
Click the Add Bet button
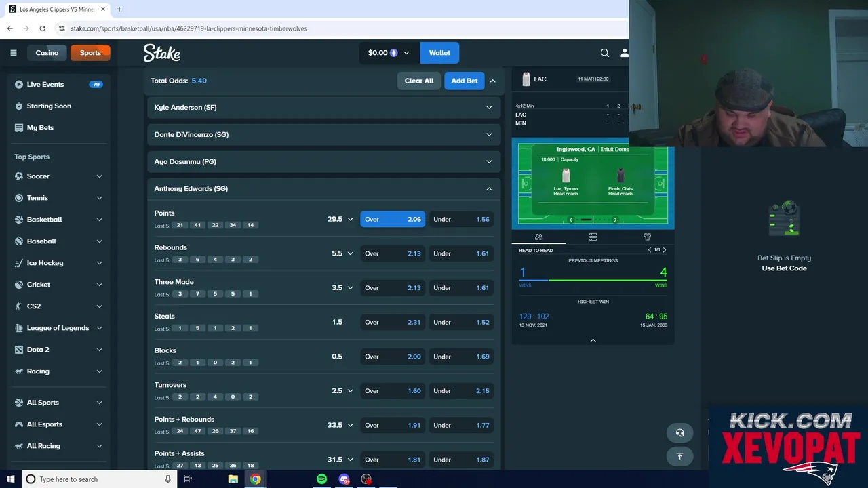pyautogui.click(x=465, y=81)
